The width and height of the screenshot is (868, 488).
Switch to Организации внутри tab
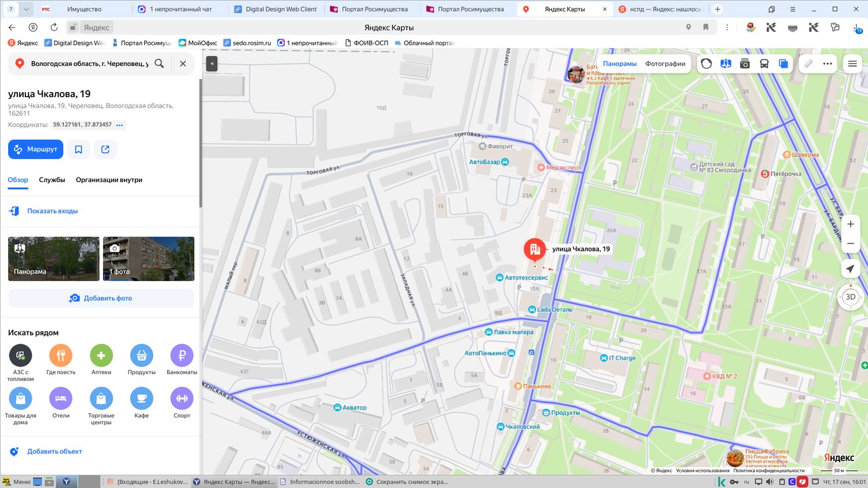pos(109,180)
